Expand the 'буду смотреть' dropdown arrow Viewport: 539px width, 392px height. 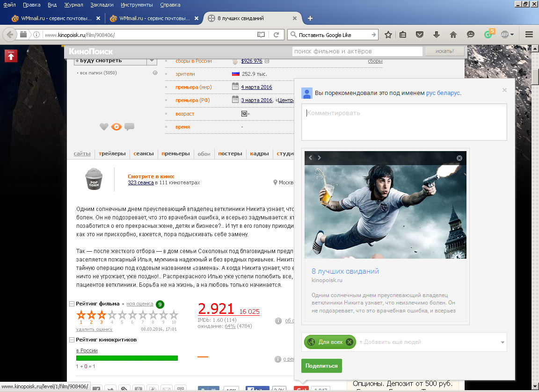pyautogui.click(x=152, y=61)
